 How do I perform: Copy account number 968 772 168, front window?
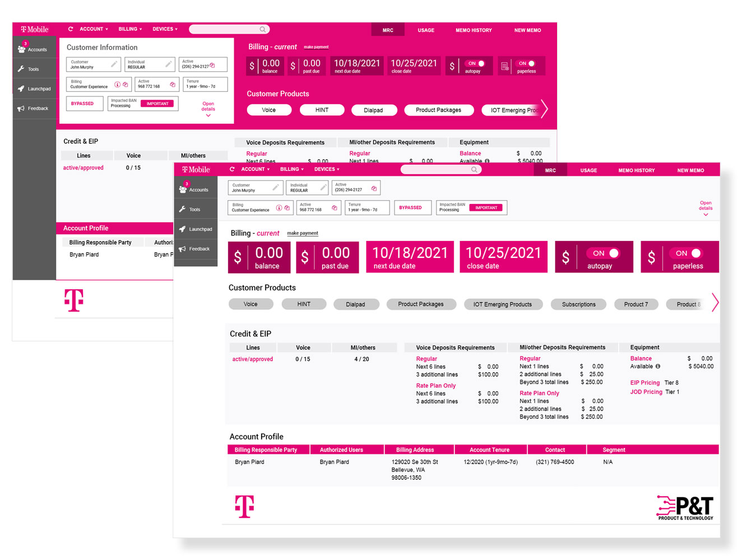tap(335, 207)
